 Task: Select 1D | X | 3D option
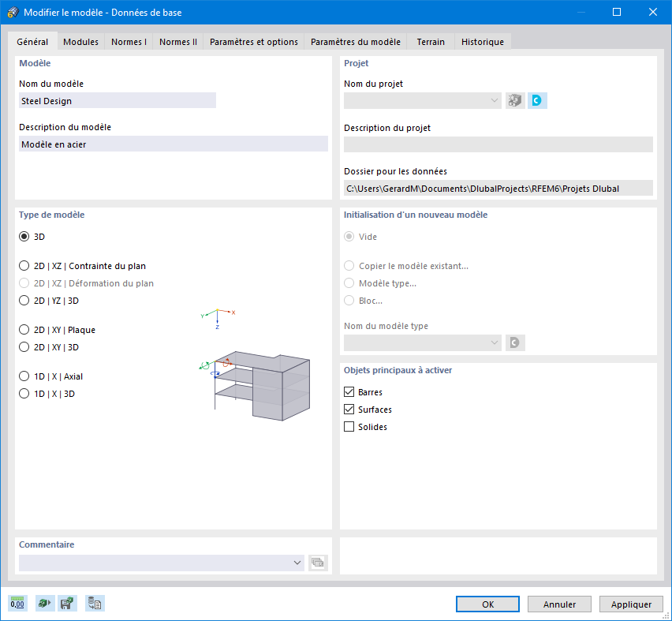pyautogui.click(x=24, y=394)
